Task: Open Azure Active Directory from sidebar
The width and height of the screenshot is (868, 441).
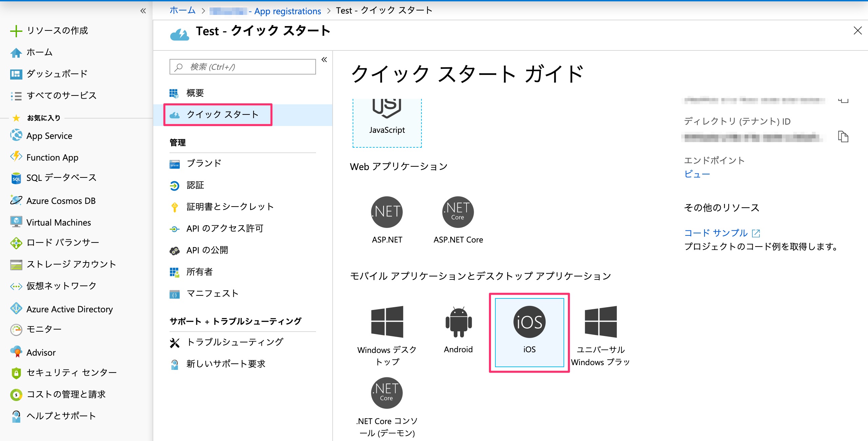Action: click(x=70, y=309)
